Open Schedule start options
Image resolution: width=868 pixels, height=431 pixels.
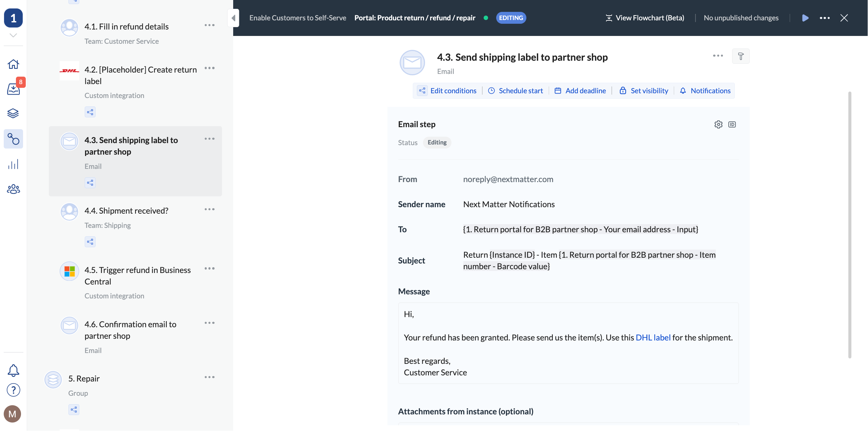point(516,90)
